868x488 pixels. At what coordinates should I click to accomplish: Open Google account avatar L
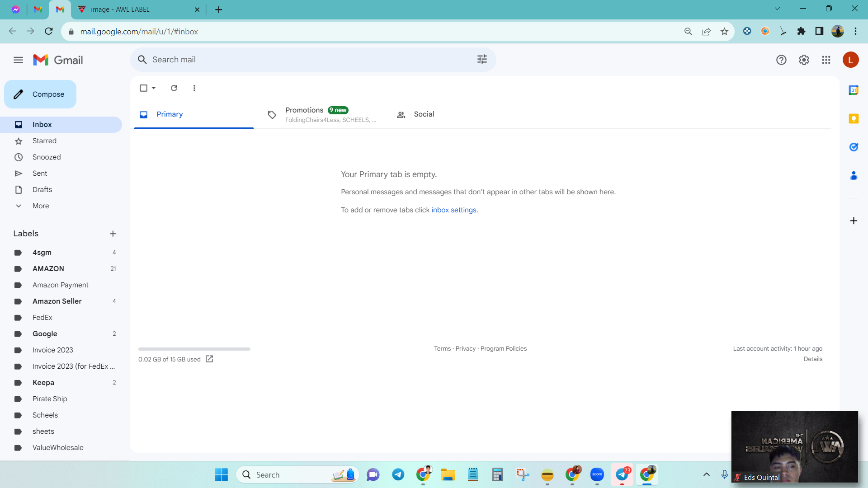850,60
